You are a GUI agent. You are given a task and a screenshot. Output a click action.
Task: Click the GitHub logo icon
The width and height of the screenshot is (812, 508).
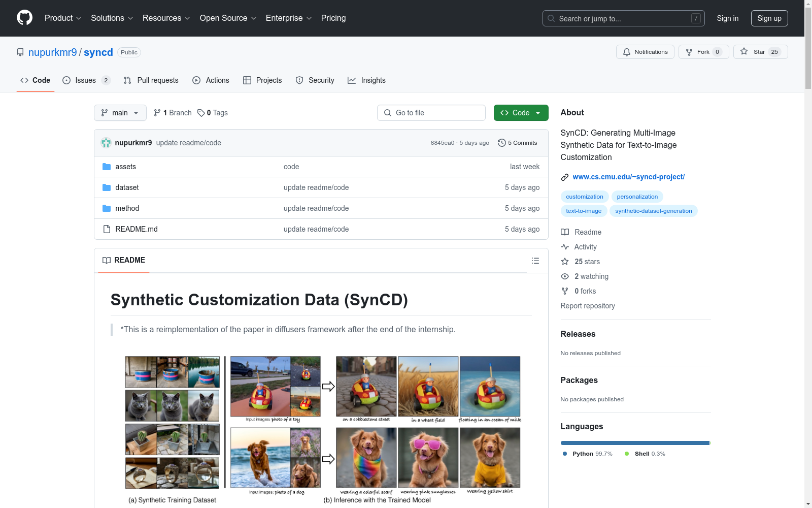24,18
